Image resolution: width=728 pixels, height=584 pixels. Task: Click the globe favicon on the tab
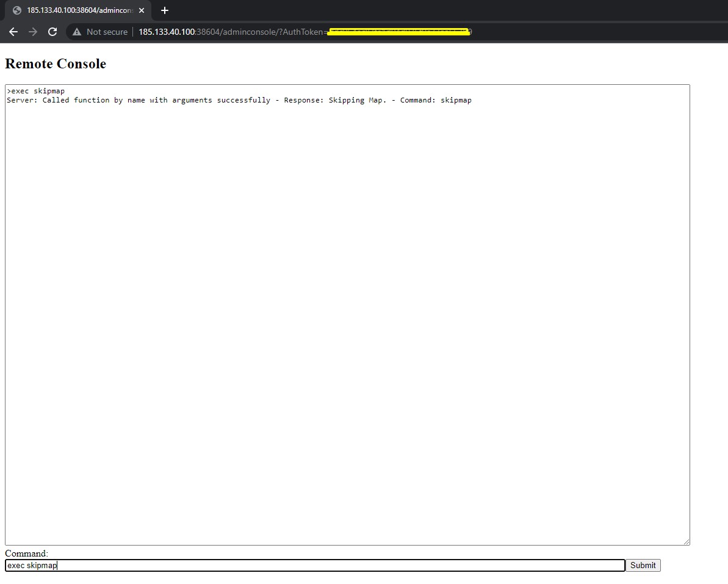click(17, 10)
